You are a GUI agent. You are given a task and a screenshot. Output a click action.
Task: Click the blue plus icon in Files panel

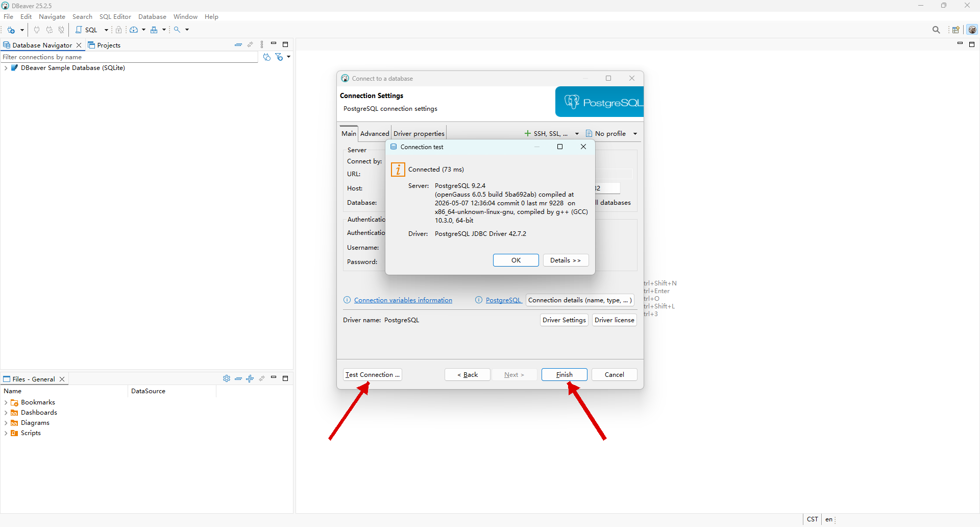(250, 378)
